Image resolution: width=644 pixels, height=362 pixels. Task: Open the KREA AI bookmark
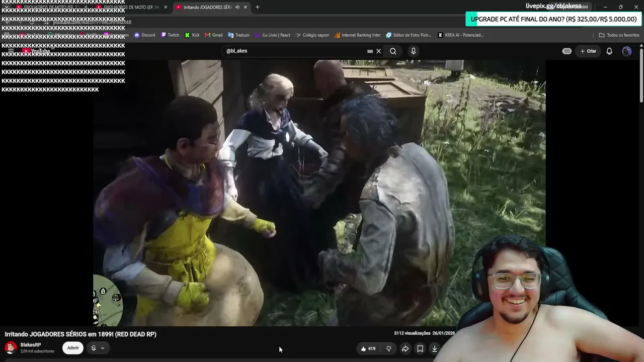461,35
